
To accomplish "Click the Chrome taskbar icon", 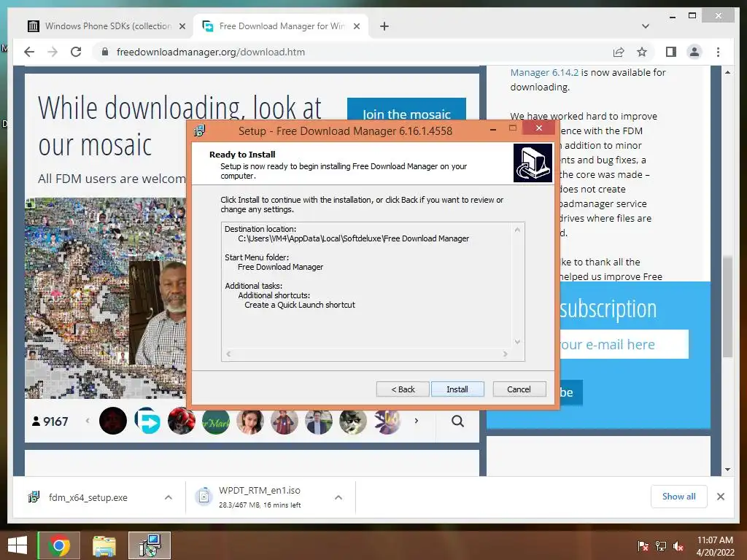I will [59, 545].
